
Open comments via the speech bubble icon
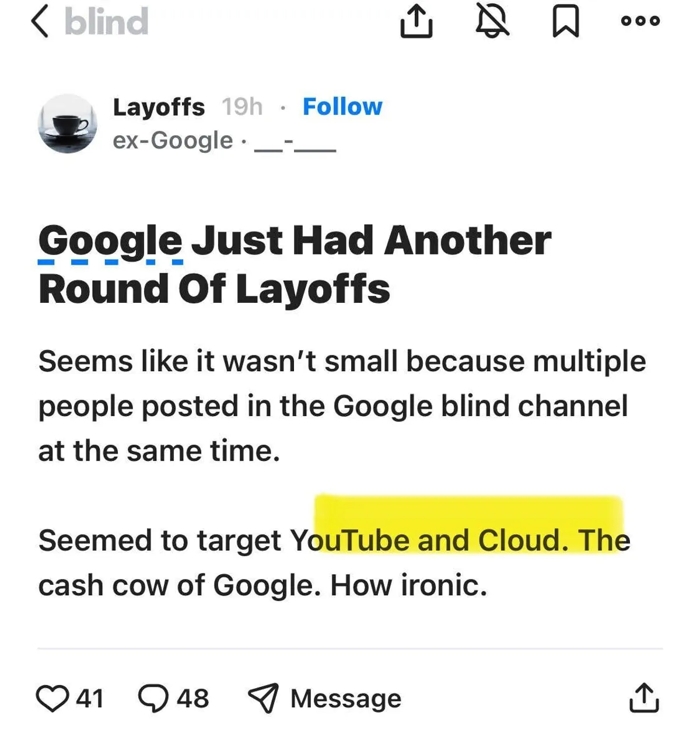pyautogui.click(x=153, y=698)
